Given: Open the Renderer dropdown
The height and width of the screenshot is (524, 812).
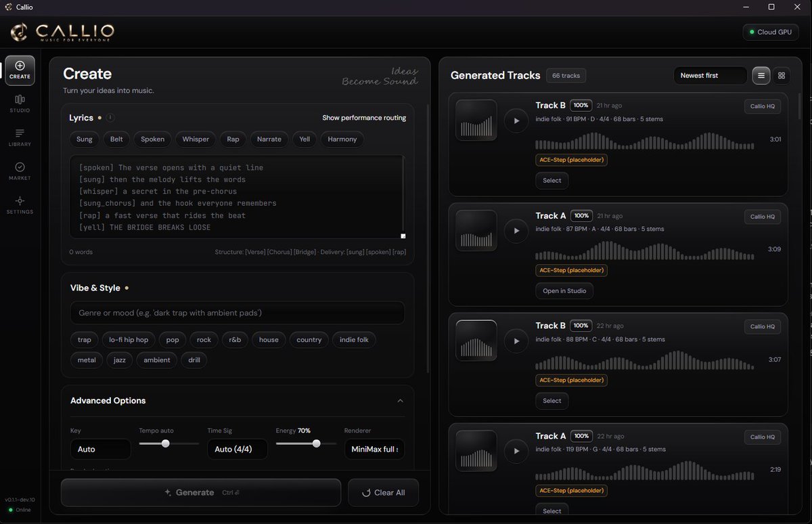Looking at the screenshot, I should 374,449.
